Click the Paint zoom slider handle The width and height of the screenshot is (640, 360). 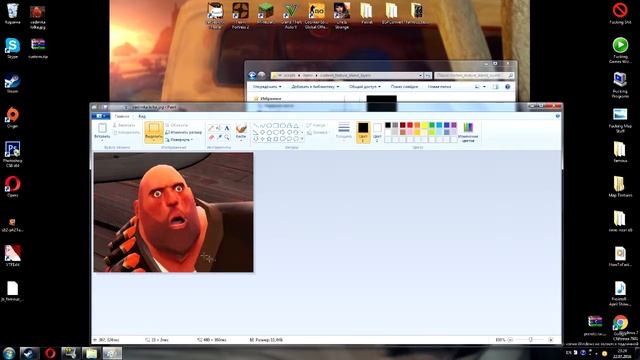[x=530, y=340]
